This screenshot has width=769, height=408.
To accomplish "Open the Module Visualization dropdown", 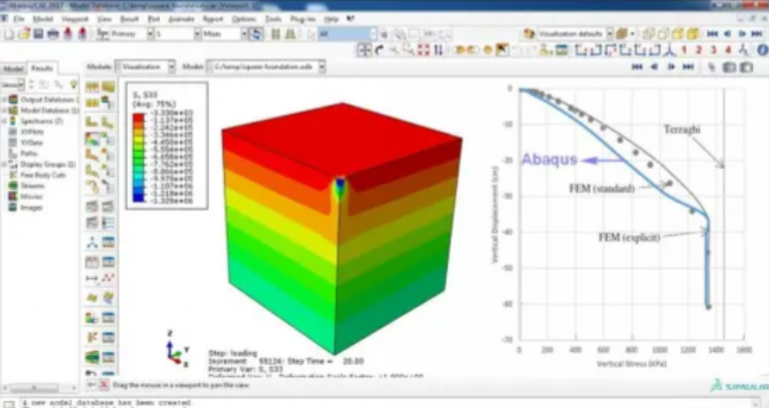I will 172,67.
